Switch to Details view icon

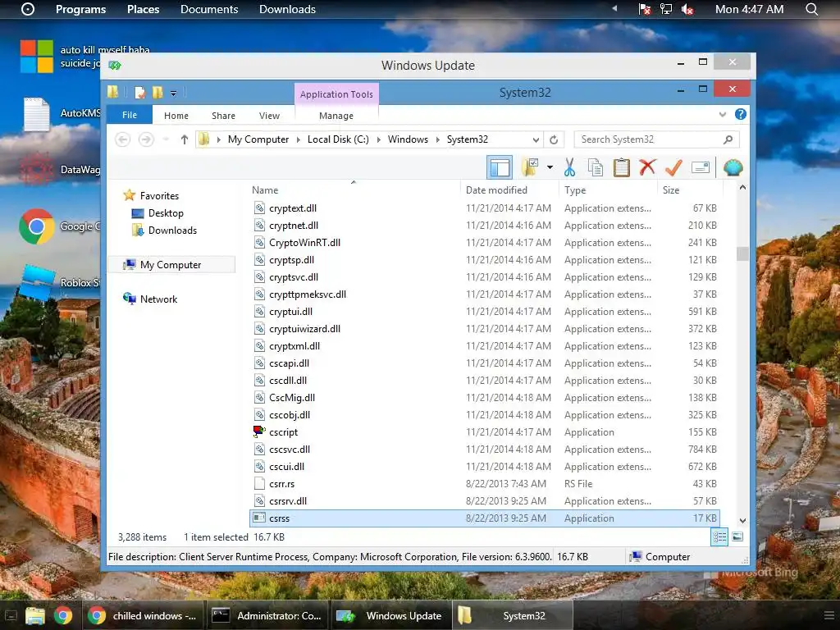pyautogui.click(x=719, y=536)
